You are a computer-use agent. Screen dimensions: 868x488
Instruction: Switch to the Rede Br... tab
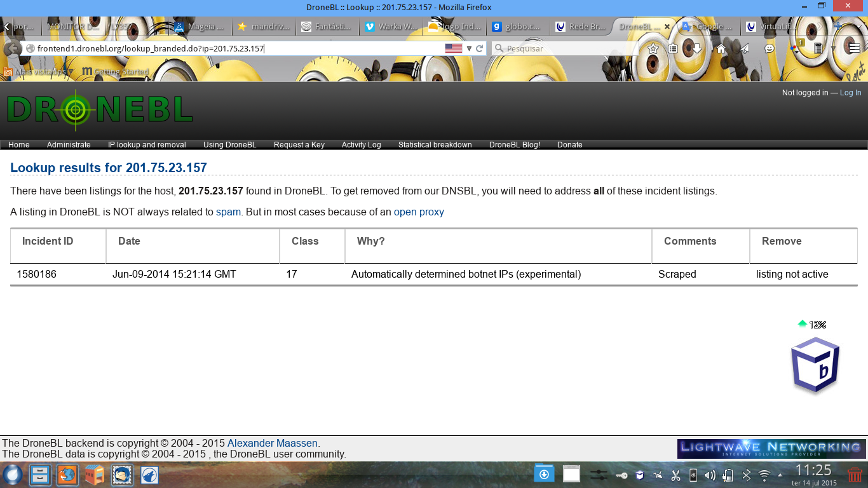point(581,27)
